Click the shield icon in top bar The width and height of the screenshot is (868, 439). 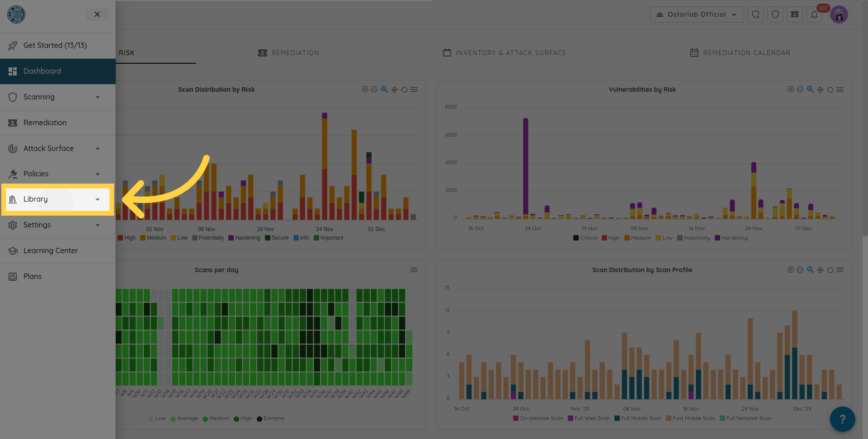pos(775,14)
